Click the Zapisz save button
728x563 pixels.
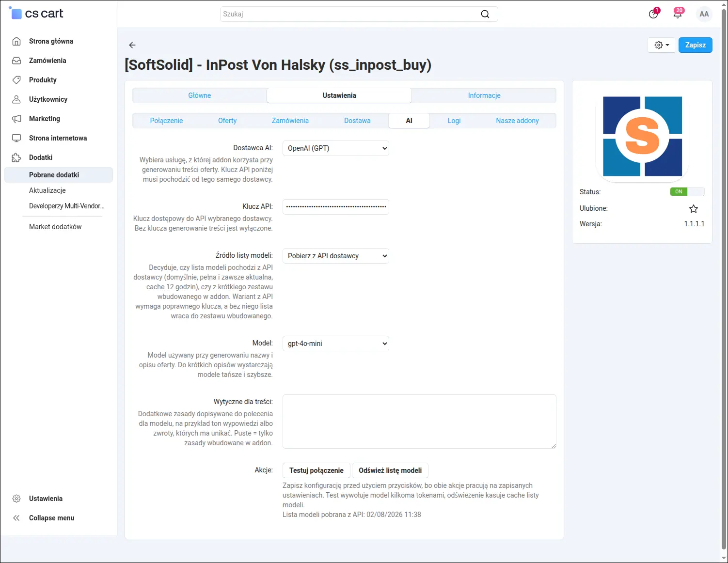(696, 45)
